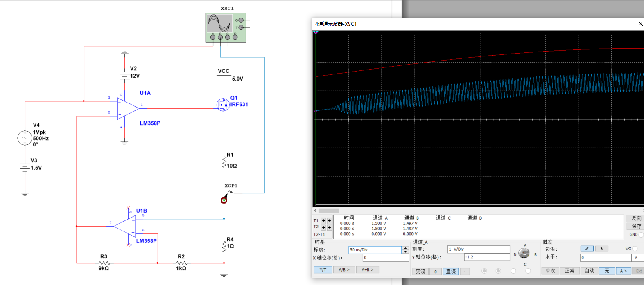The image size is (644, 285).
Task: Edit the X 轴位移 offset field
Action: (386, 258)
